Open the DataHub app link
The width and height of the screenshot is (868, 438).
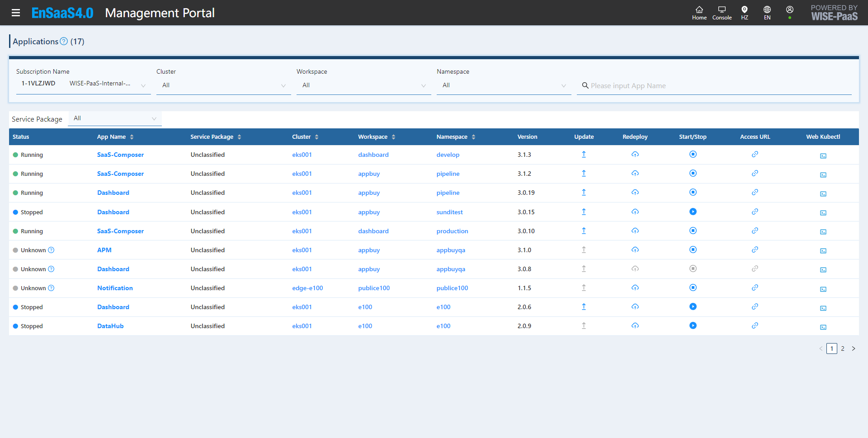(110, 326)
